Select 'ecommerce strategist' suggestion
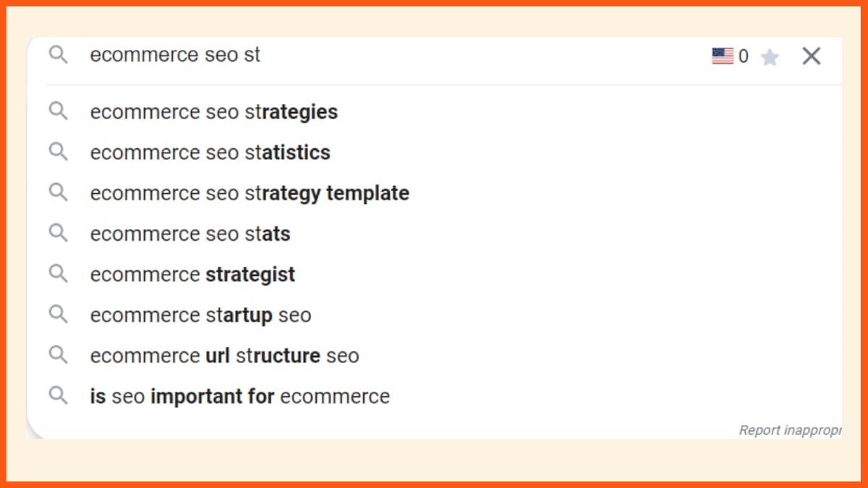Viewport: 868px width, 488px height. click(192, 275)
